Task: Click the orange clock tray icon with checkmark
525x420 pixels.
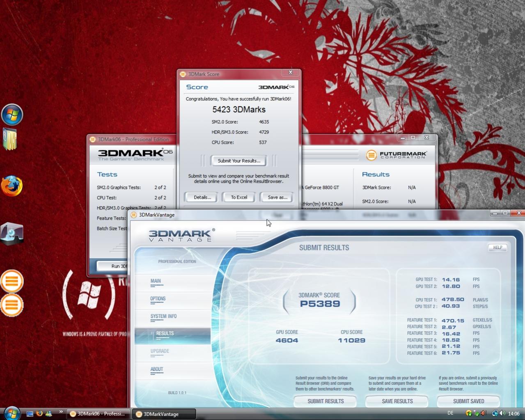Action: [469, 413]
